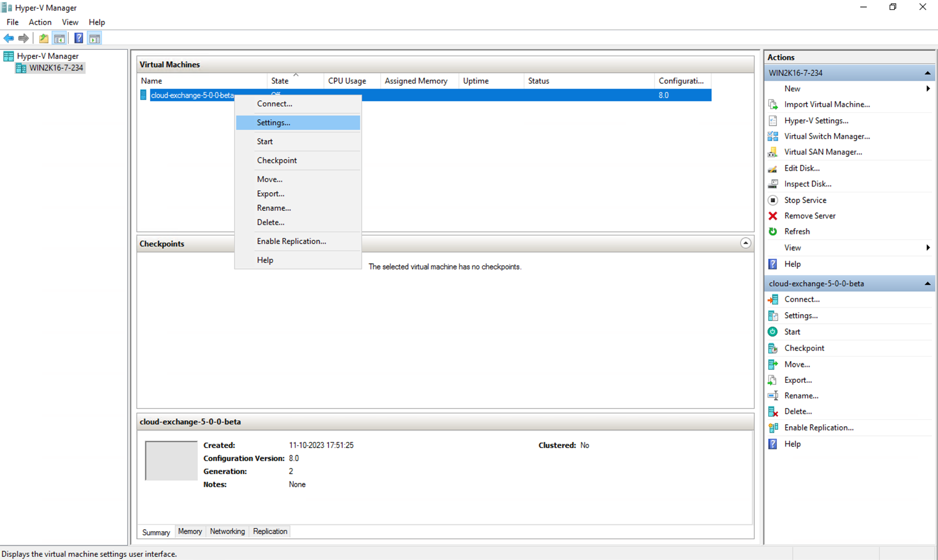Click the Inspect Disk icon
This screenshot has height=560, width=938.
click(773, 184)
